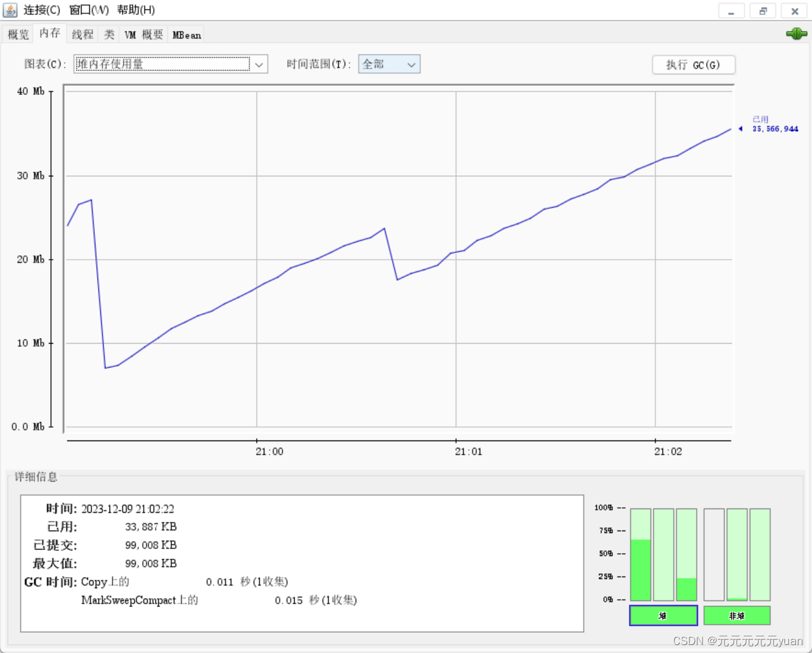This screenshot has width=812, height=653.
Task: Click the green connection status icon
Action: (796, 34)
